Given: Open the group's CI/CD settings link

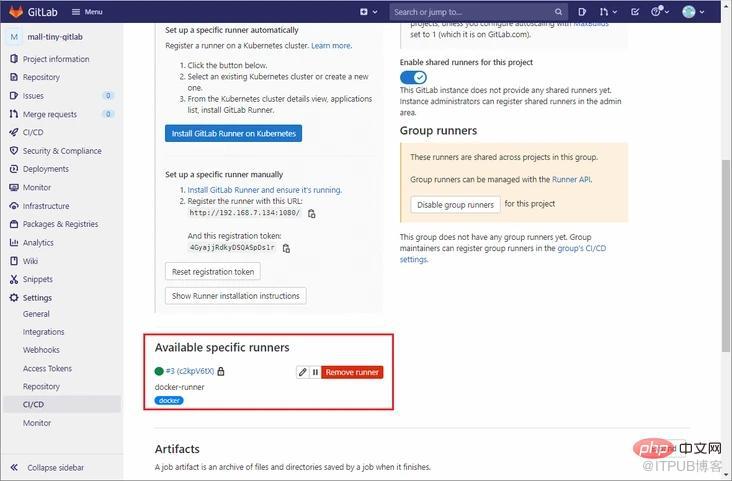Looking at the screenshot, I should [503, 254].
